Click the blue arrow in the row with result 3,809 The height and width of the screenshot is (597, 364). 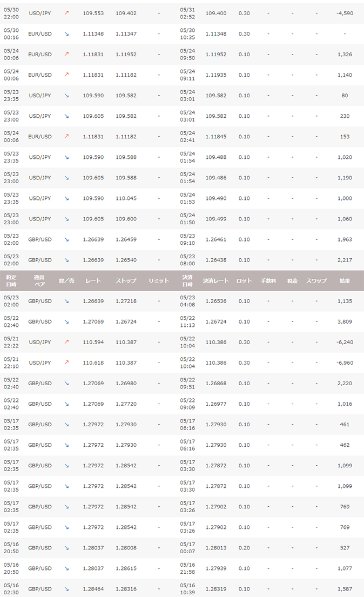66,321
